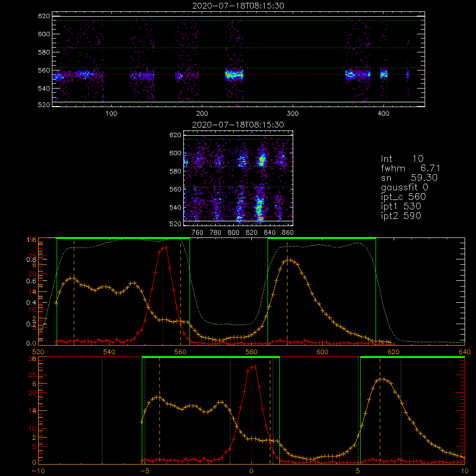Select the 'fwhm 6.71' readout

pos(410,168)
